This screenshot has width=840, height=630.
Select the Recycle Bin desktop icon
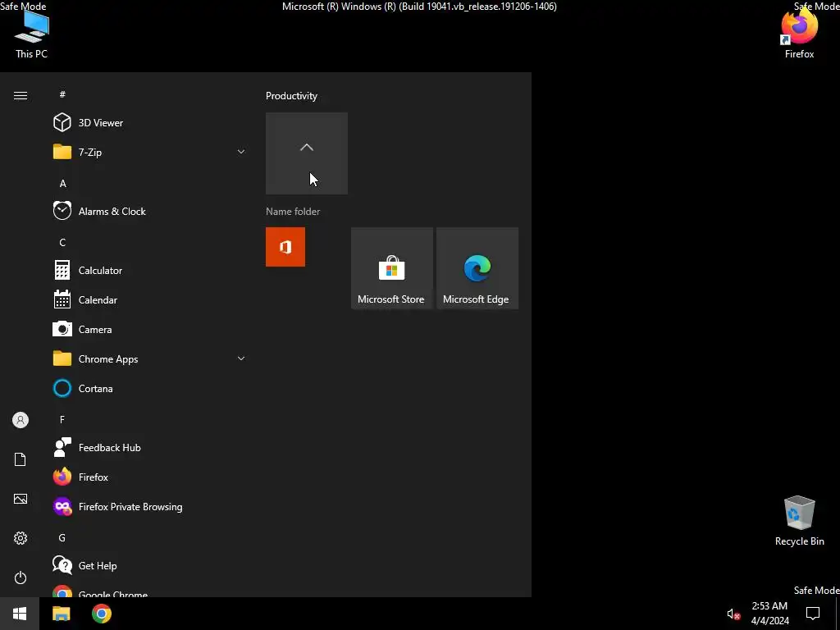799,521
